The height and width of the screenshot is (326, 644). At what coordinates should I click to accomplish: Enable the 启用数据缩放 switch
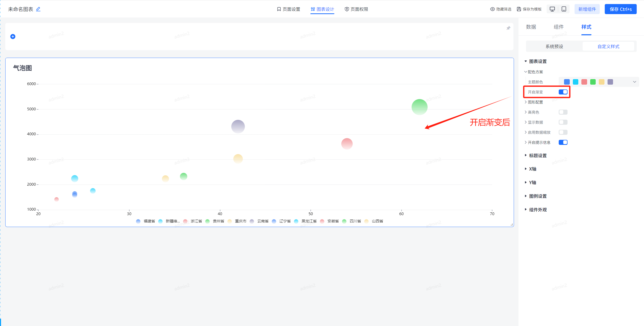563,132
